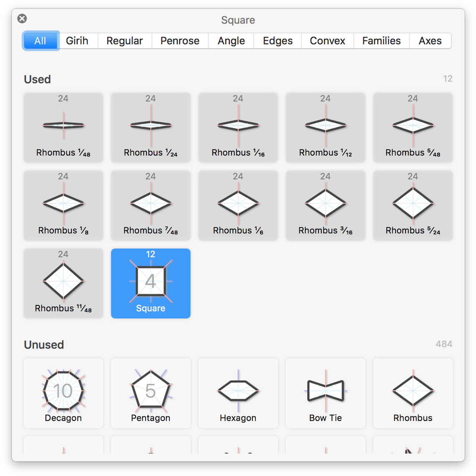Select the Convex tab
Image resolution: width=476 pixels, height=476 pixels.
[327, 41]
